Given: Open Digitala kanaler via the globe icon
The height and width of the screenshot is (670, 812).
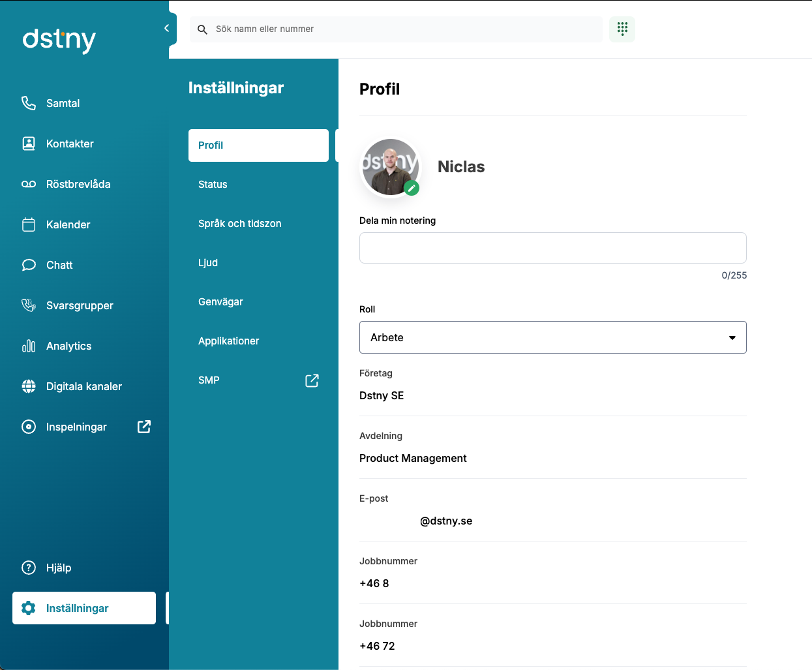Looking at the screenshot, I should [x=29, y=386].
